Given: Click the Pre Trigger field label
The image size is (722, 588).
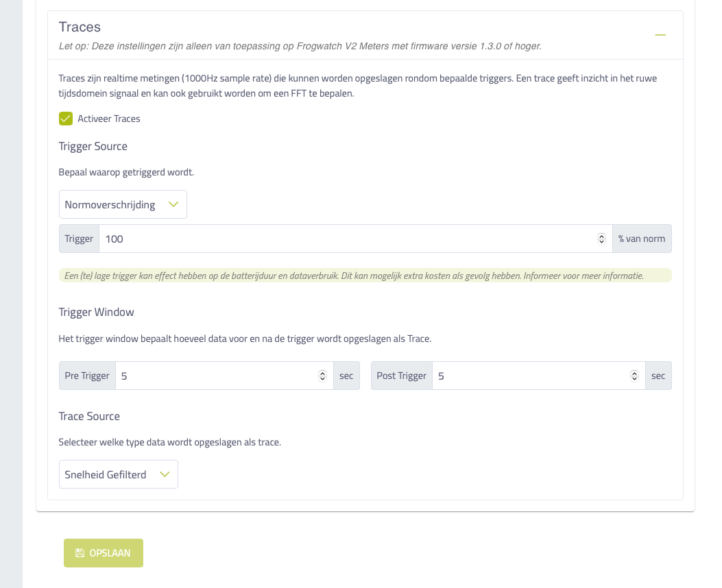Looking at the screenshot, I should 87,376.
